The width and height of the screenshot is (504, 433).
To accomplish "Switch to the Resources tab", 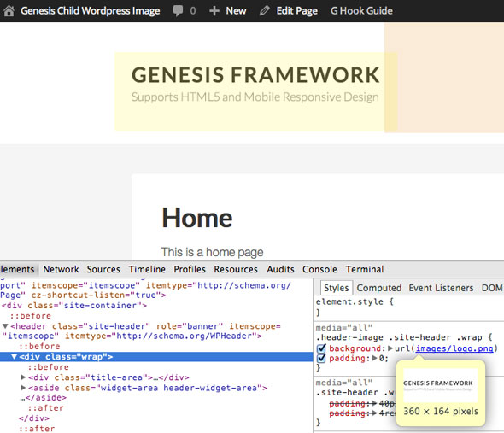I will tap(236, 269).
